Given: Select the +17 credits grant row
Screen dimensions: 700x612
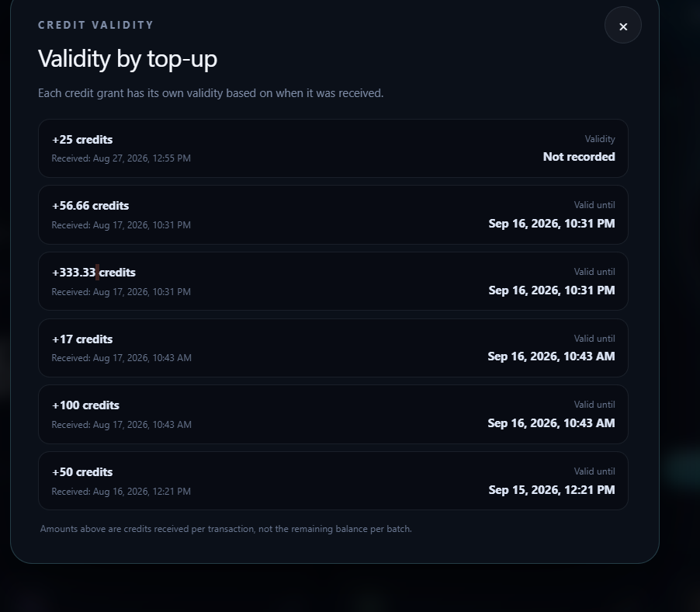Looking at the screenshot, I should (333, 348).
